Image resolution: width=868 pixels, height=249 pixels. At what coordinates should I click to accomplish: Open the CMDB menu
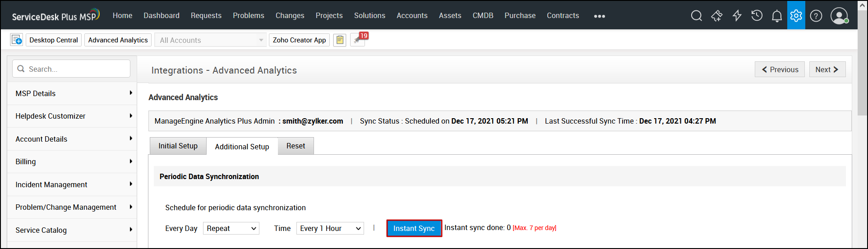point(483,15)
